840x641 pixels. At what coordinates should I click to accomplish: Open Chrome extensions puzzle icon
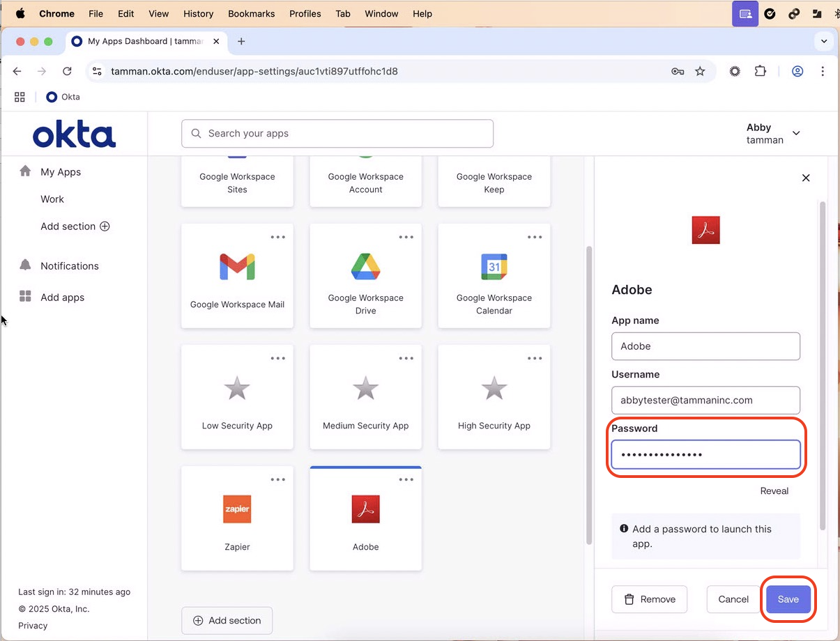point(760,71)
